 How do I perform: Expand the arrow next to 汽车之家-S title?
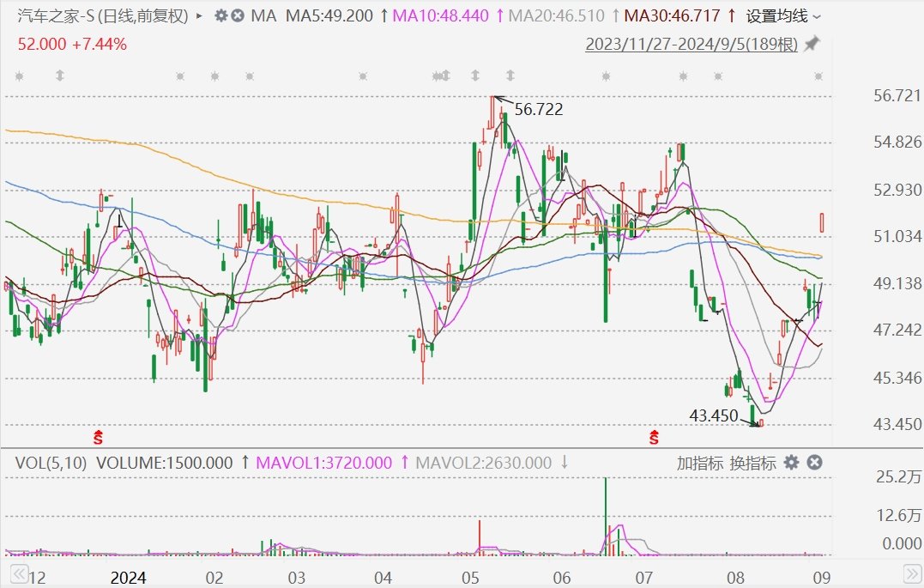(200, 15)
